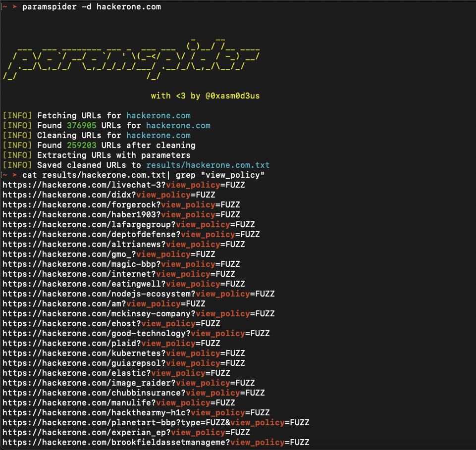
Task: Click the ehost URL line
Action: 111,324
